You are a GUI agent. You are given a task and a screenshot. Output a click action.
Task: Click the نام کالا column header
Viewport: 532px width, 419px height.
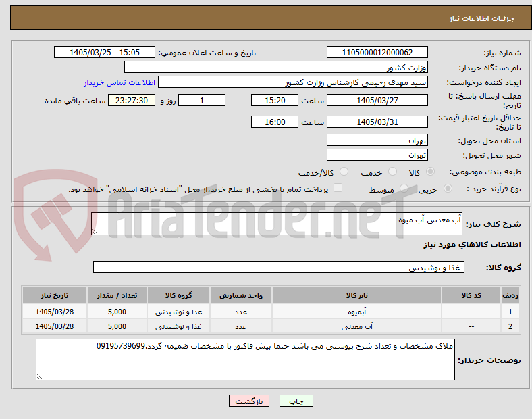(356, 295)
